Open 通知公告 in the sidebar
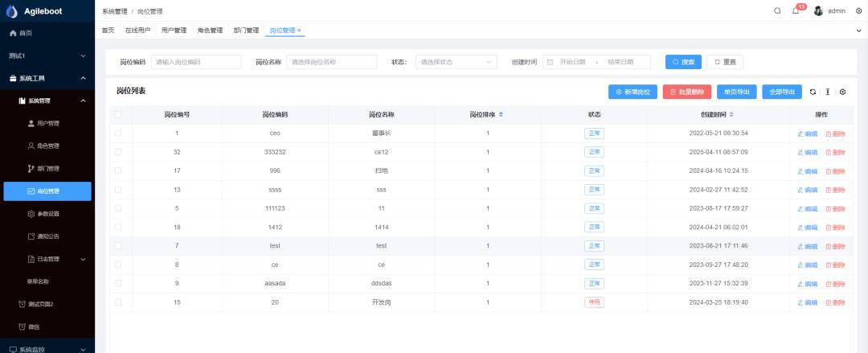 [x=47, y=236]
